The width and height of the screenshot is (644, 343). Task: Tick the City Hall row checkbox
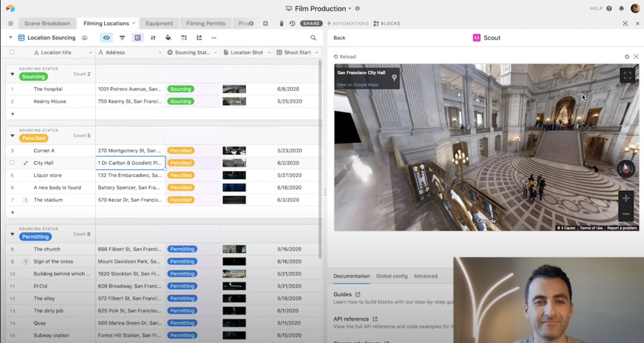coord(12,163)
